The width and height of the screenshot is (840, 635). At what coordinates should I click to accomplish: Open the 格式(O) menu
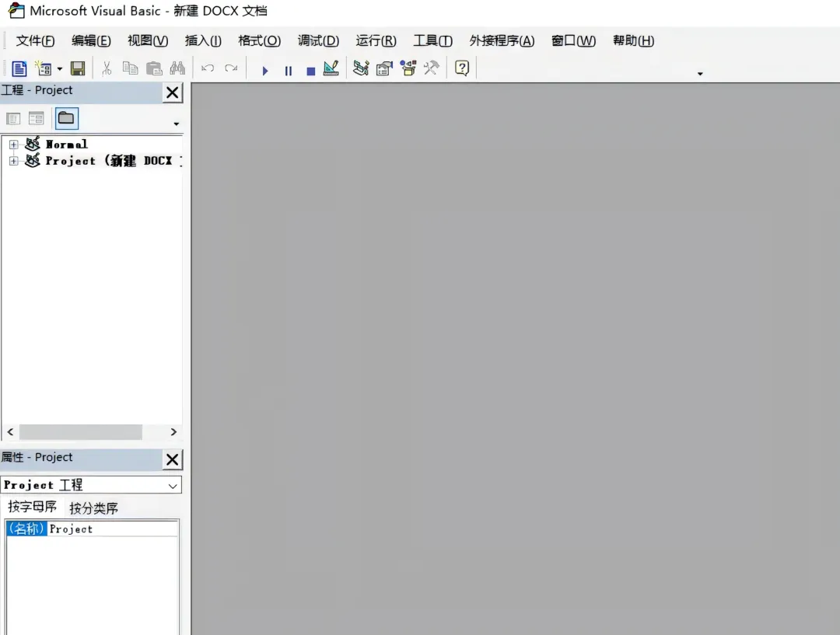(x=259, y=40)
